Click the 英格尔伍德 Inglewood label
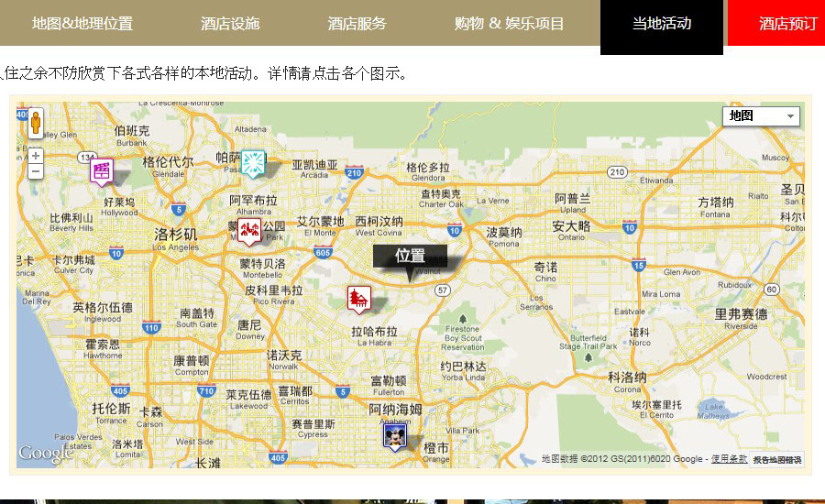Screen dimensions: 825x504 [x=103, y=312]
